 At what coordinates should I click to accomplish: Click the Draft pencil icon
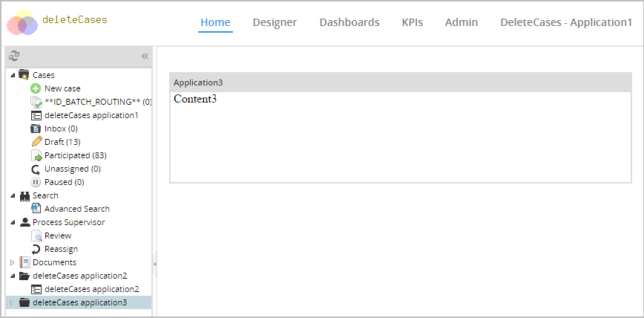coord(36,142)
